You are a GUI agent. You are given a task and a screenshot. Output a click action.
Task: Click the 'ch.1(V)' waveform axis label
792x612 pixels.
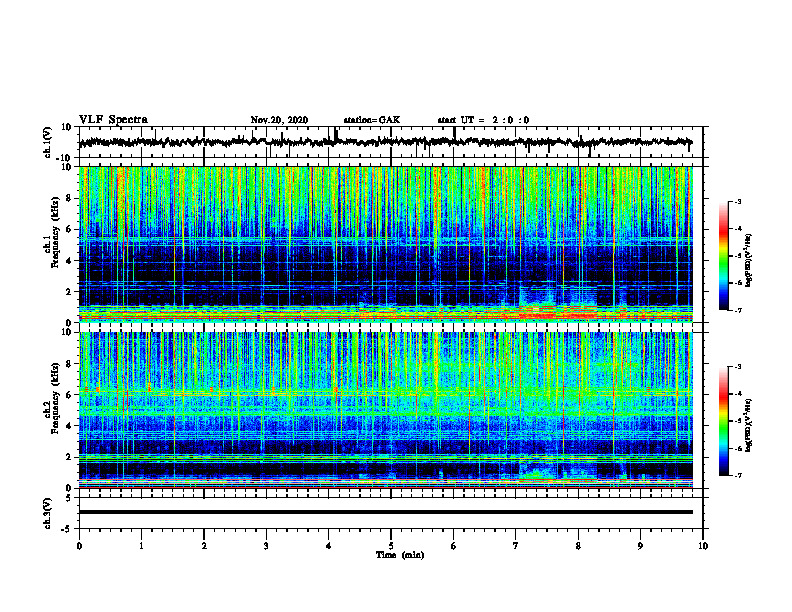pos(48,143)
